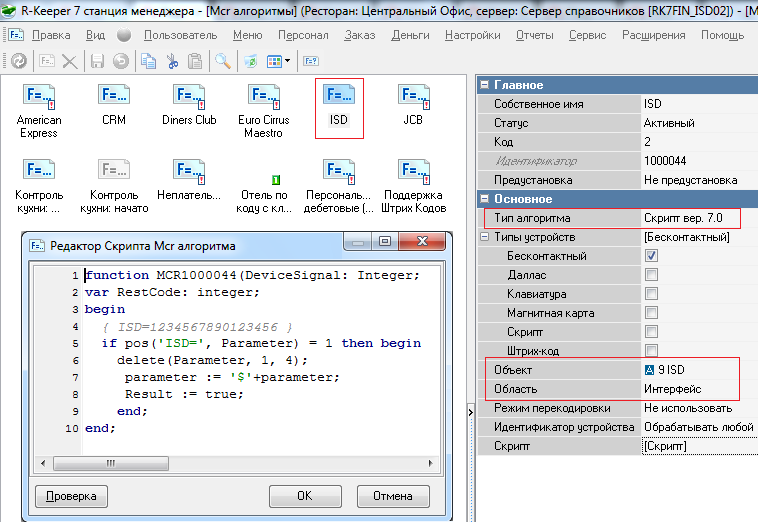Open the Настройки menu
This screenshot has height=522, width=758.
click(x=472, y=35)
